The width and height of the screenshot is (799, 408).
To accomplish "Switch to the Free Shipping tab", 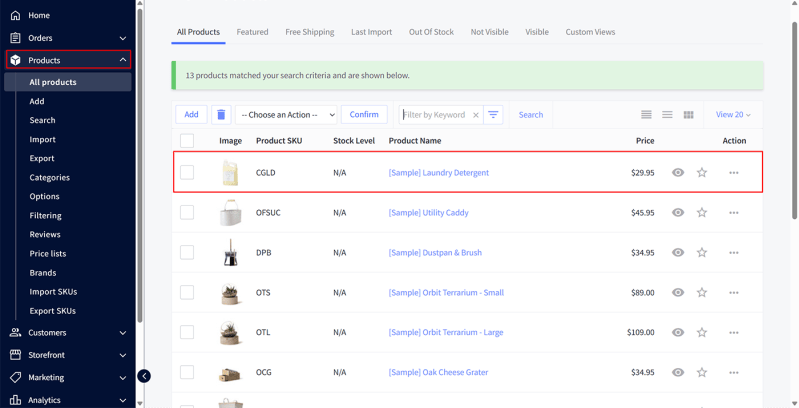I will pos(310,32).
